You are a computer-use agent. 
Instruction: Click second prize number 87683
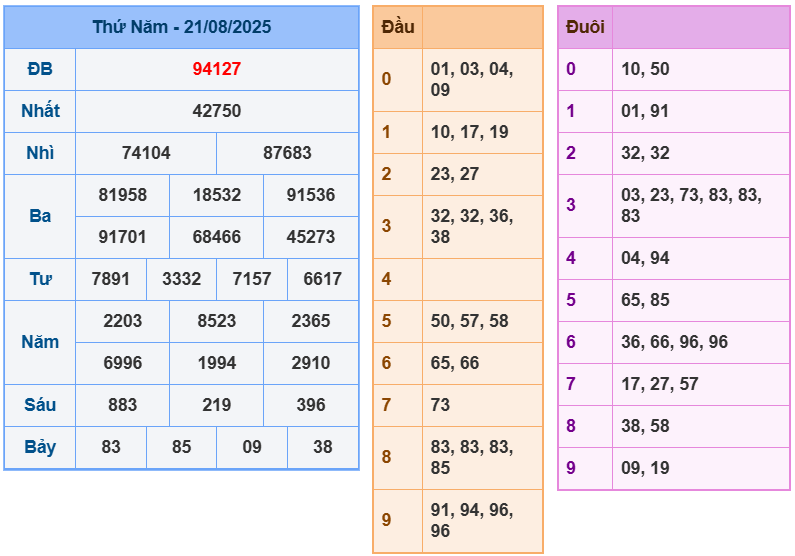pos(287,153)
